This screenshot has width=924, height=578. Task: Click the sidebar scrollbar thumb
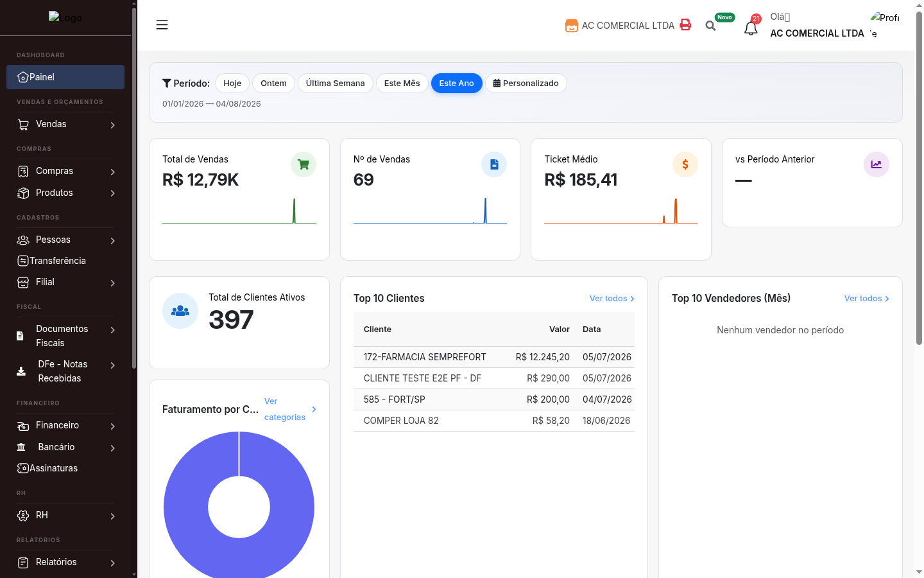(133, 188)
